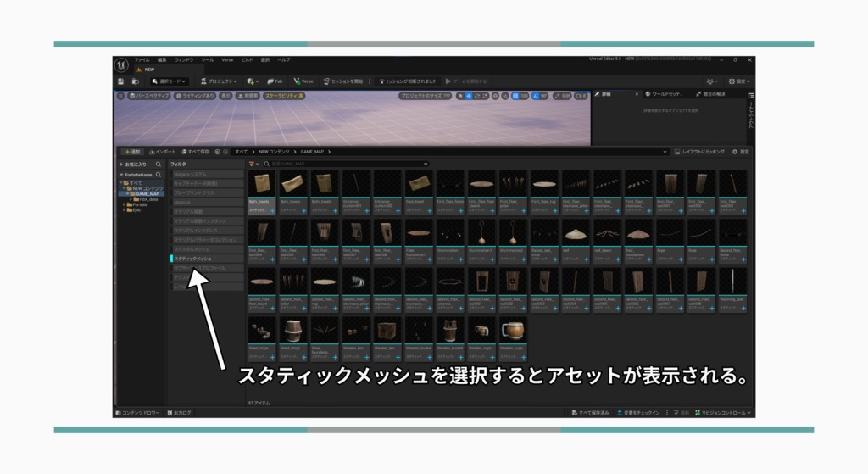Open the 選択モード dropdown
This screenshot has width=868, height=474.
169,81
